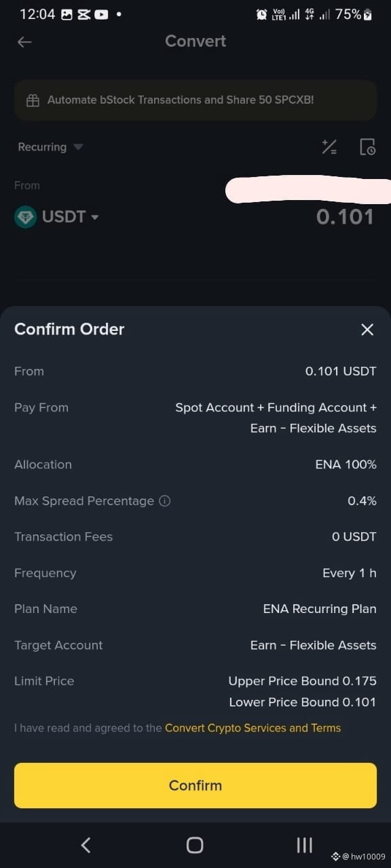Tap the Every 1 h frequency value
Viewport: 391px width, 868px height.
pyautogui.click(x=350, y=573)
